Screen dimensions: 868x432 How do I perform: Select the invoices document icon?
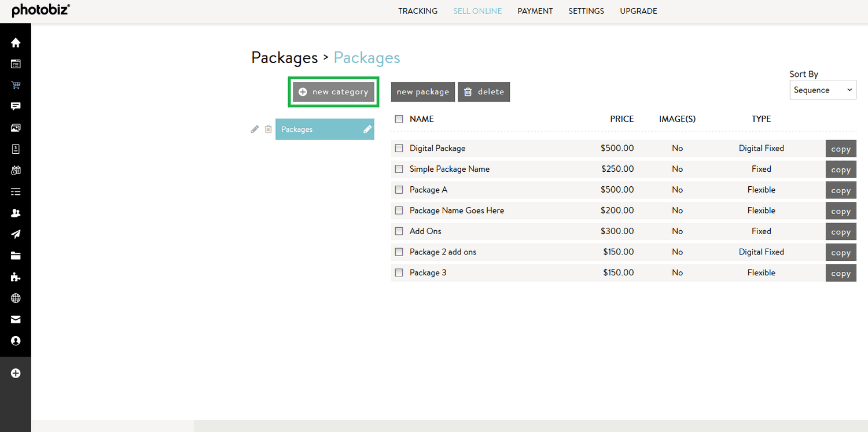(x=16, y=149)
